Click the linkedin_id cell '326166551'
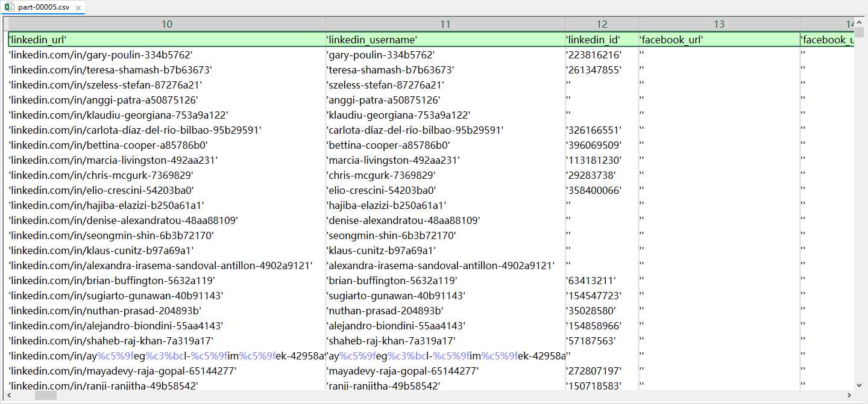868x404 pixels. (x=602, y=130)
